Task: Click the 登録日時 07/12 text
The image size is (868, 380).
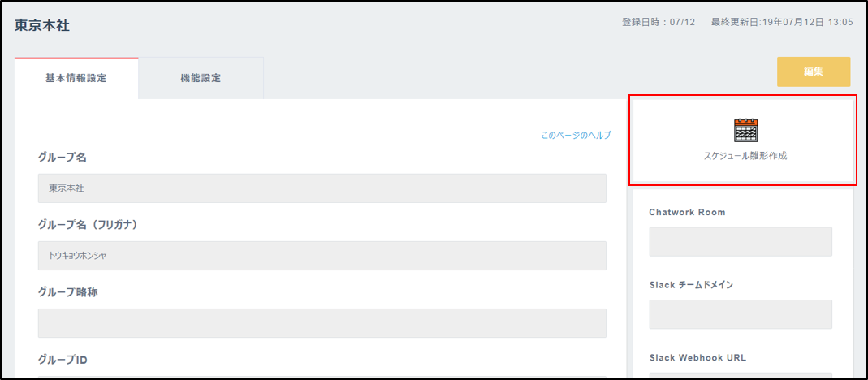Action: click(x=659, y=23)
